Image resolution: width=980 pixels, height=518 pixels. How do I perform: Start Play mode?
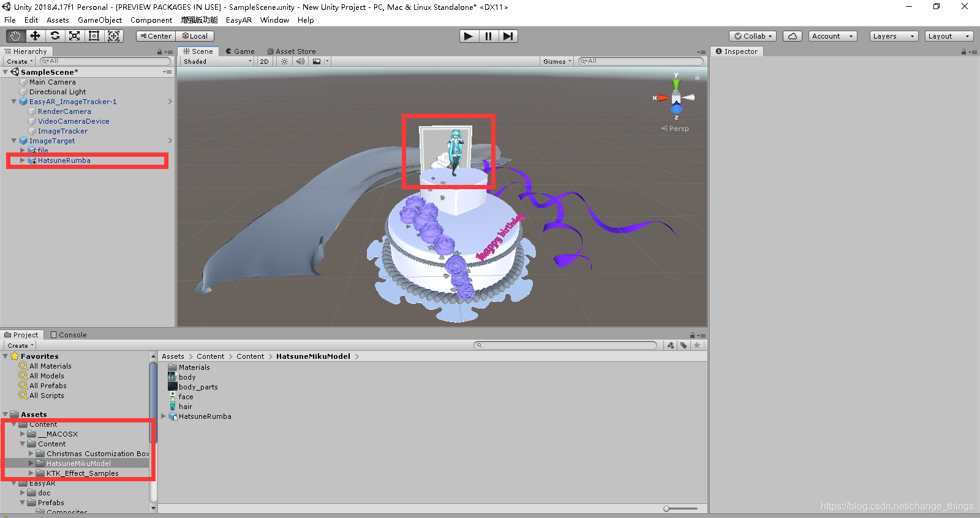pyautogui.click(x=469, y=36)
